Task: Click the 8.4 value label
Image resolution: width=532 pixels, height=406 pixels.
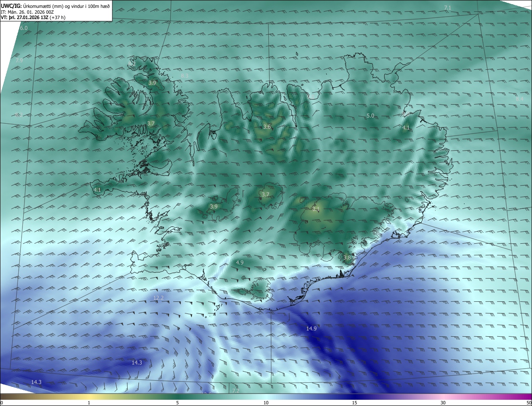Action: 520,99
